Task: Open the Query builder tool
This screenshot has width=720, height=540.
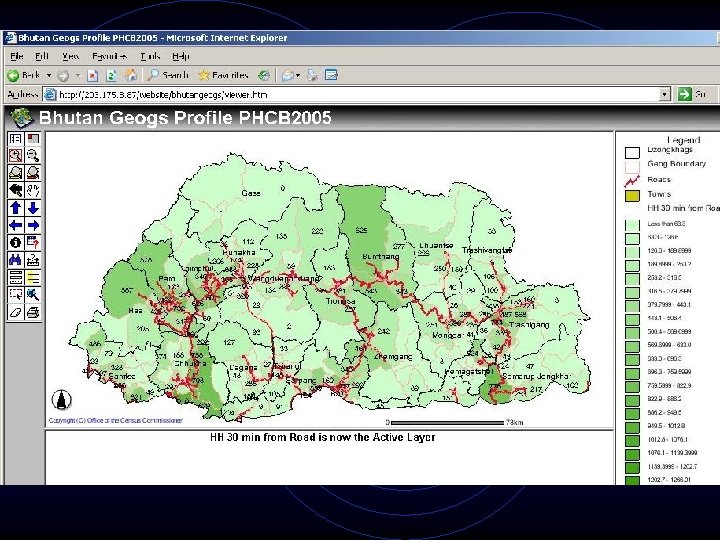Action: coord(33,242)
